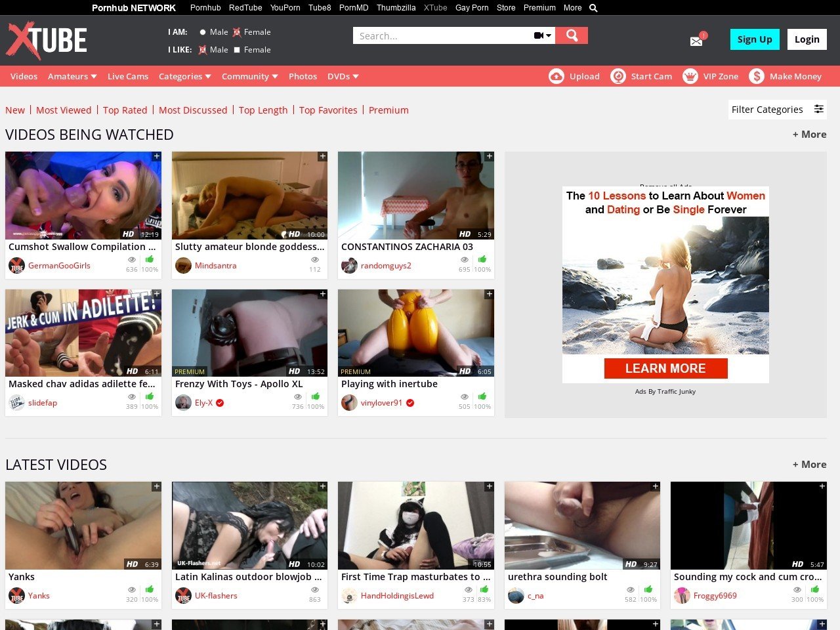Screen dimensions: 840x630
Task: Click the Start Cam webcam icon
Action: 618,77
